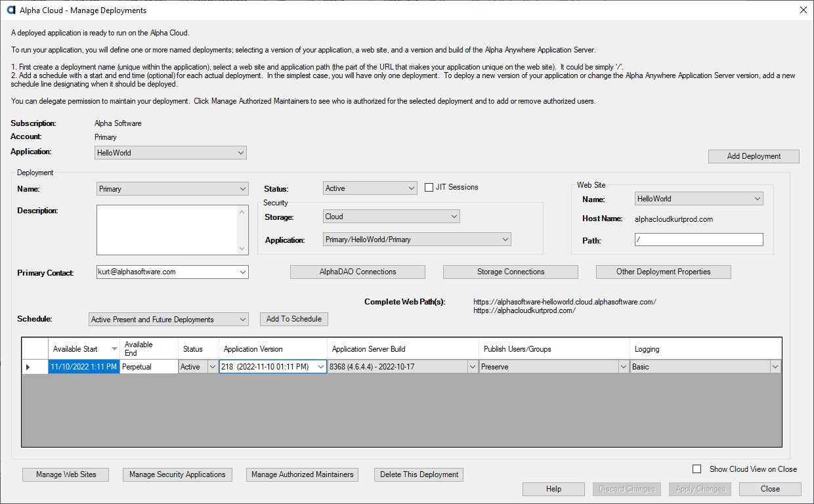
Task: Click the Description scrollbar up arrow
Action: pyautogui.click(x=243, y=211)
